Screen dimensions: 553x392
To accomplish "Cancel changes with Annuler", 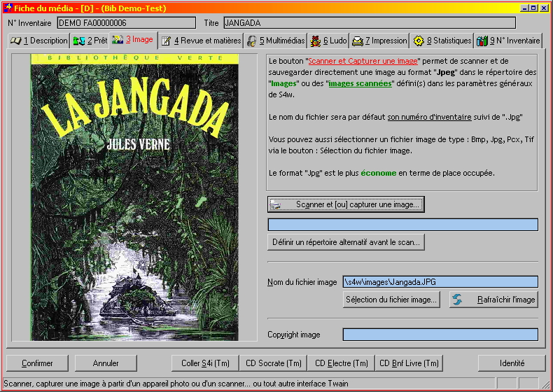I will tap(106, 363).
